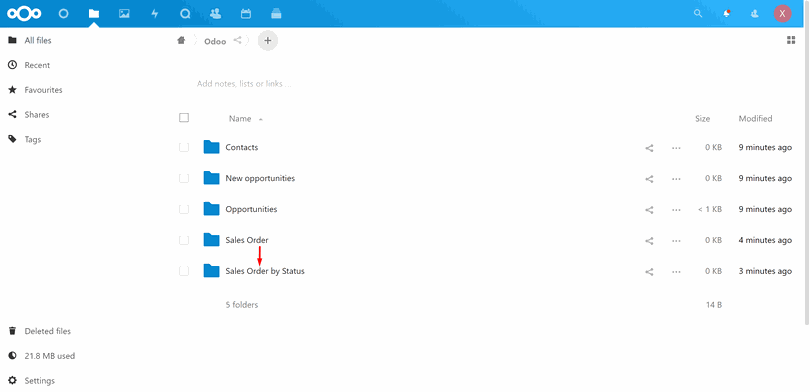Tick the select-all checkbox in header row
This screenshot has width=810, height=392.
coord(184,118)
